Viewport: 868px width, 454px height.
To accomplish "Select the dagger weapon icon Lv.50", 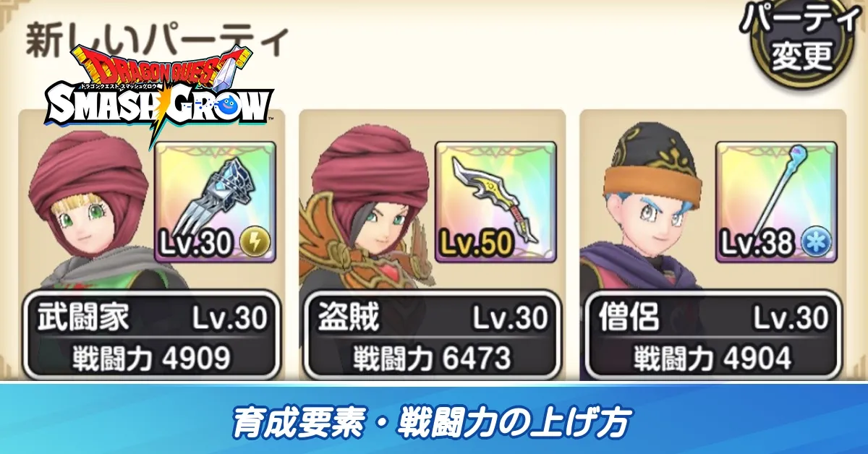I will (496, 202).
